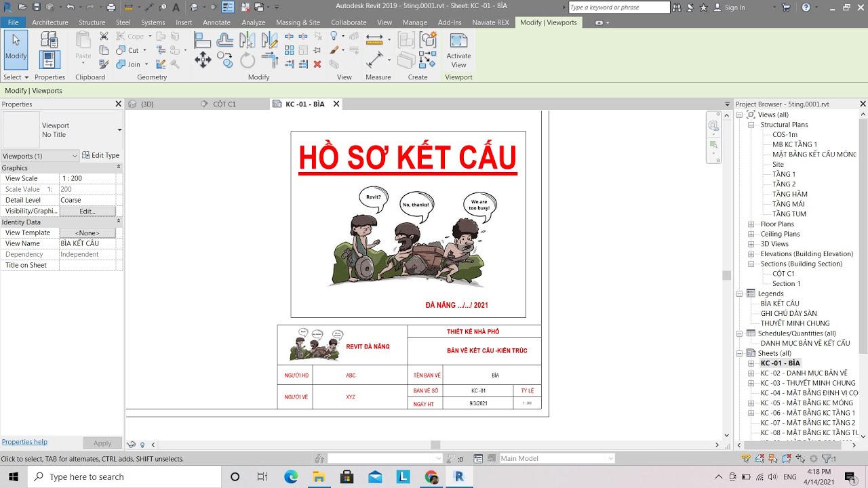Screen dimensions: 868x488
Task: Open the Viewport type selector dropdown
Action: pos(119,130)
